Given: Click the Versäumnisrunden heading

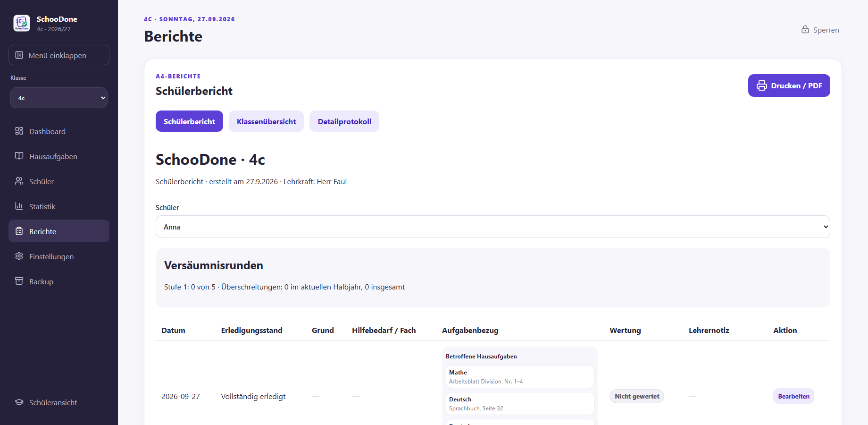Looking at the screenshot, I should tap(214, 265).
